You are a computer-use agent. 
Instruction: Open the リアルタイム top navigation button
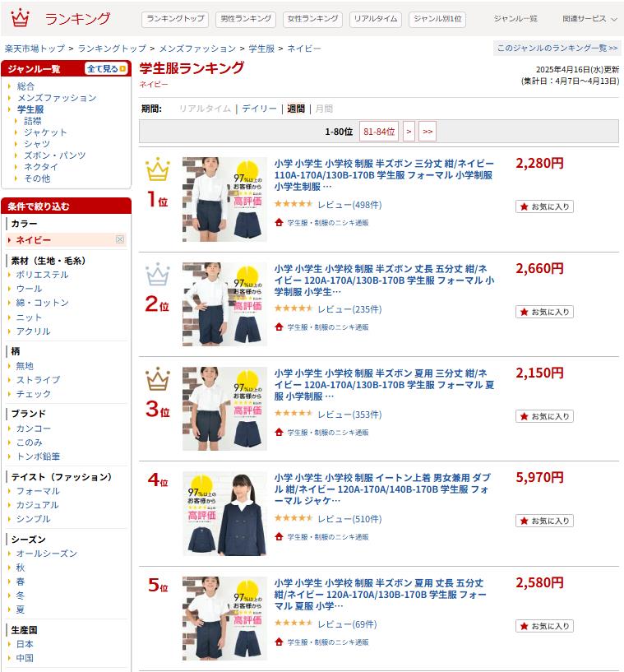click(x=375, y=19)
